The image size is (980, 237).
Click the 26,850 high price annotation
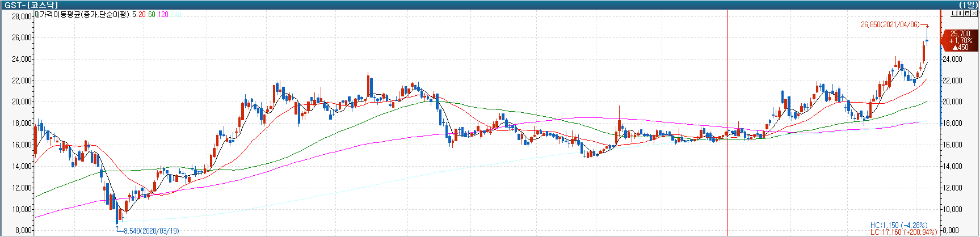890,25
